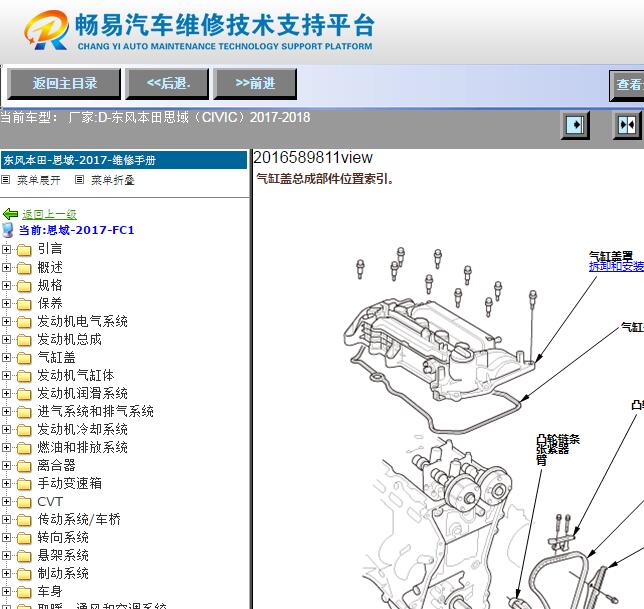Expand the 发动机总成 tree node
This screenshot has height=609, width=644.
click(x=6, y=339)
